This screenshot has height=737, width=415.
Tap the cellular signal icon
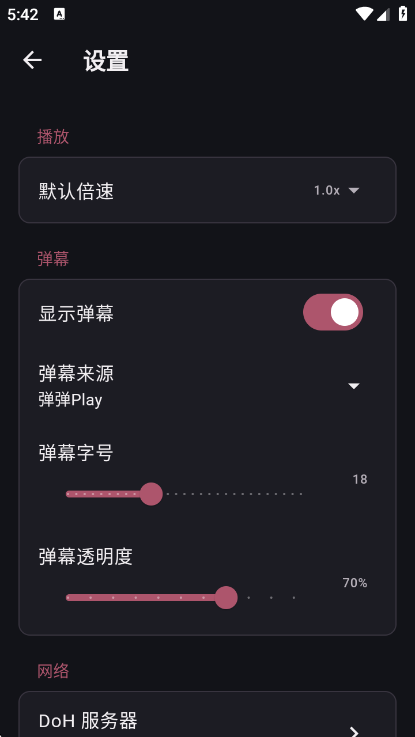[383, 15]
